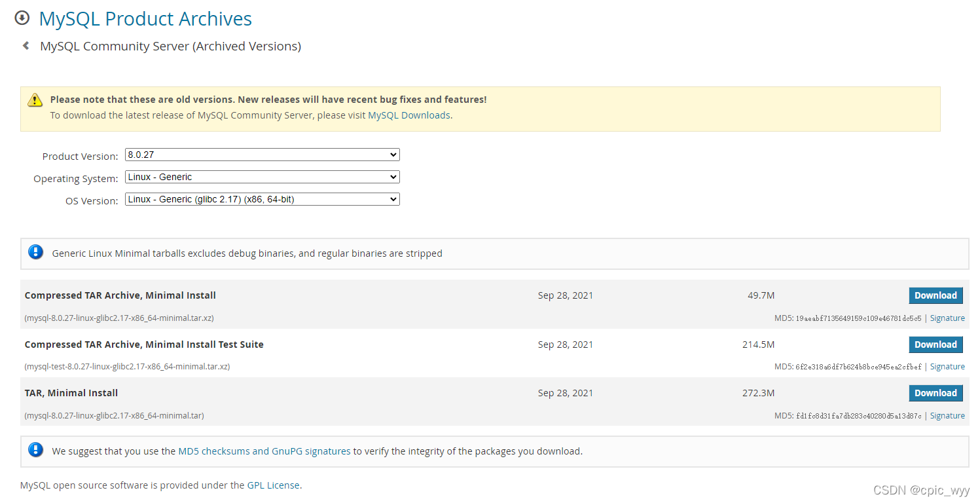Download the Minimal Install Test Suite
This screenshot has width=980, height=503.
935,344
